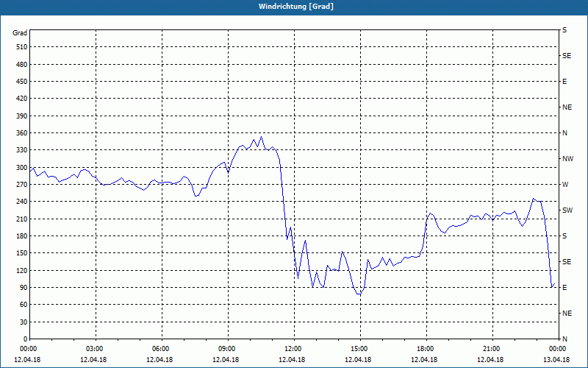The height and width of the screenshot is (368, 588).
Task: Click the NW compass label
Action: point(567,159)
